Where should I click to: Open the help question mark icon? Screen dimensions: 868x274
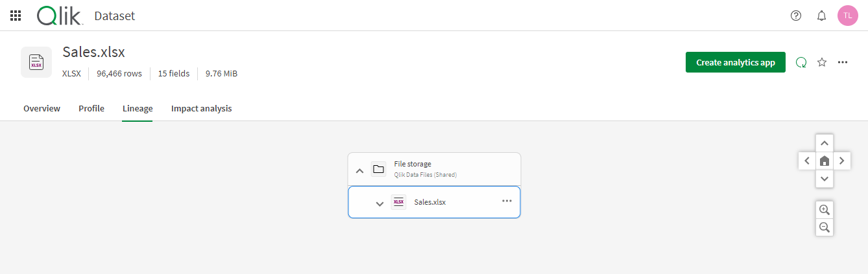(796, 16)
